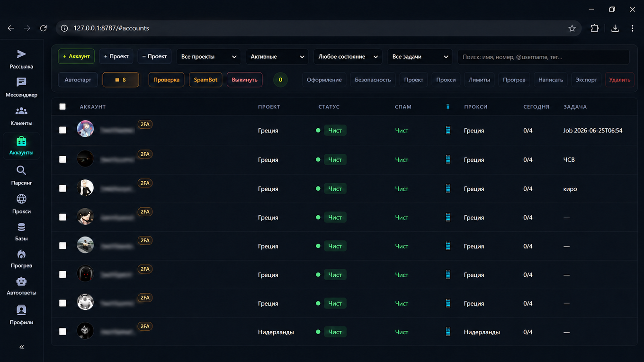Check the box for the ЧСВ task row
The image size is (644, 362).
click(x=63, y=159)
